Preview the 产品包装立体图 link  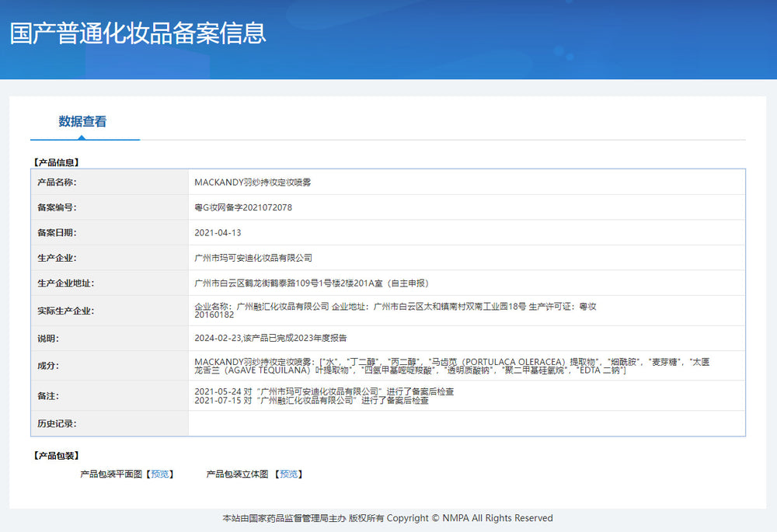tap(288, 474)
